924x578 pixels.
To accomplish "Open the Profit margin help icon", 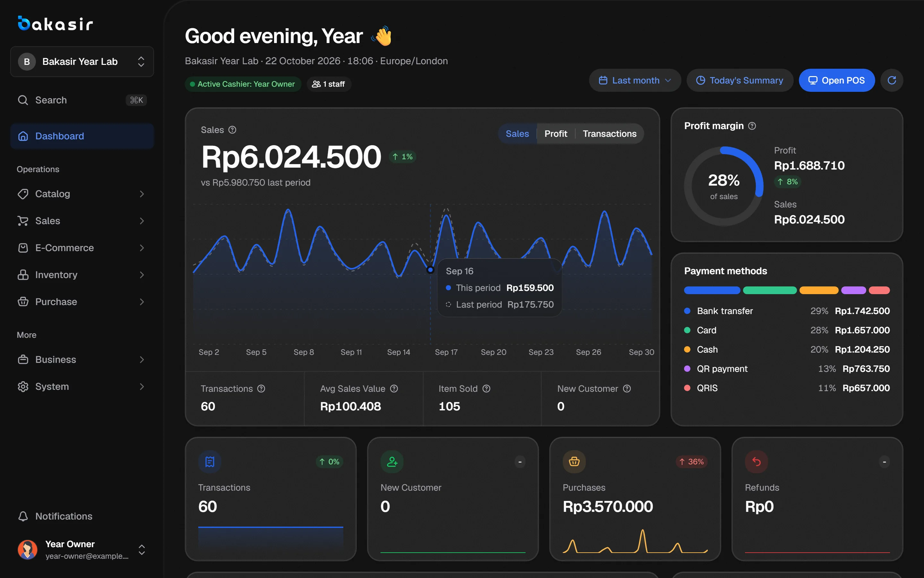I will tap(752, 126).
